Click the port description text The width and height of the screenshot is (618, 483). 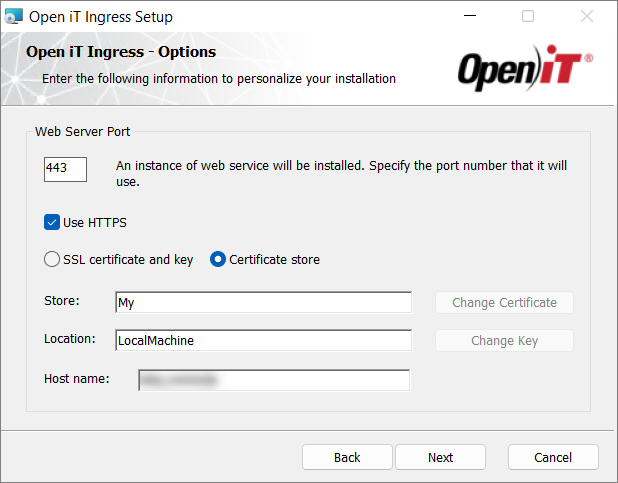tap(341, 173)
